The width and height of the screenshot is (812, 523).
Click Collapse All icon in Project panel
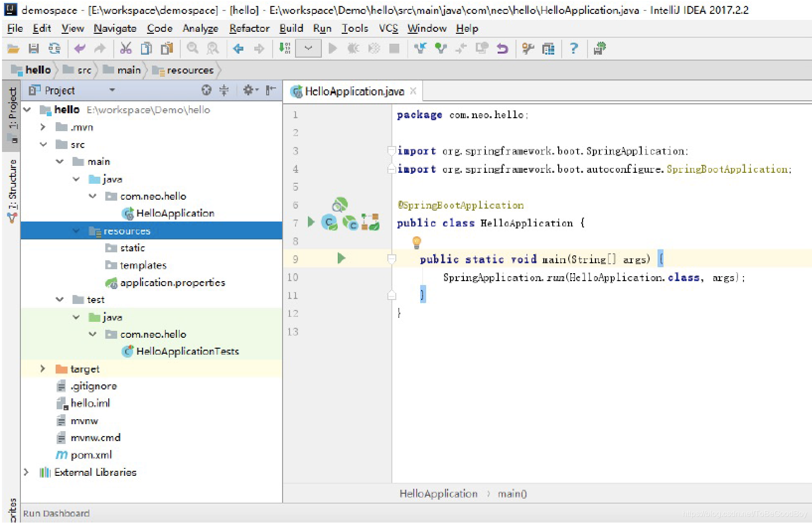coord(224,90)
